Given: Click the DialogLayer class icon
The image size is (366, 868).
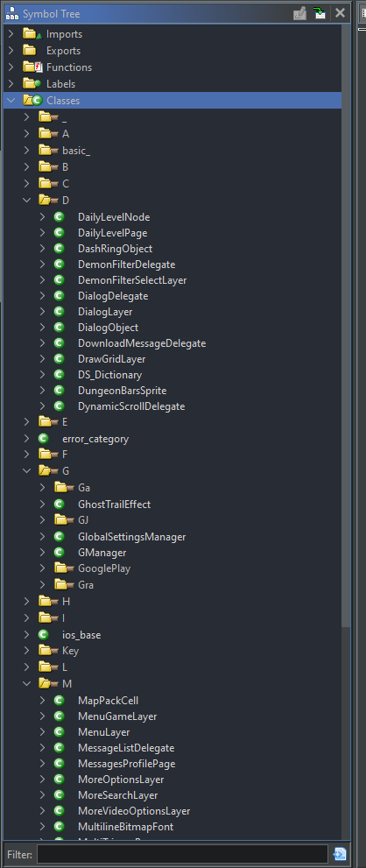Looking at the screenshot, I should tap(60, 312).
